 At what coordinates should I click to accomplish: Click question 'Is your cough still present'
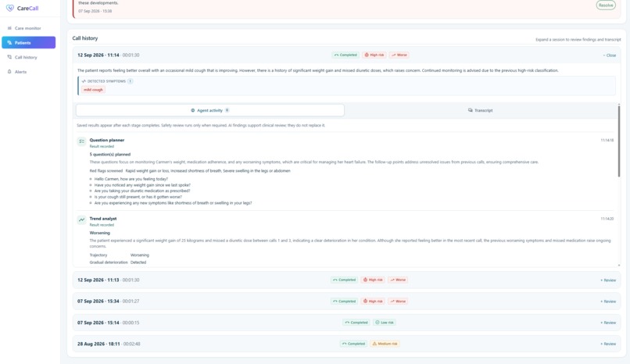coord(138,197)
